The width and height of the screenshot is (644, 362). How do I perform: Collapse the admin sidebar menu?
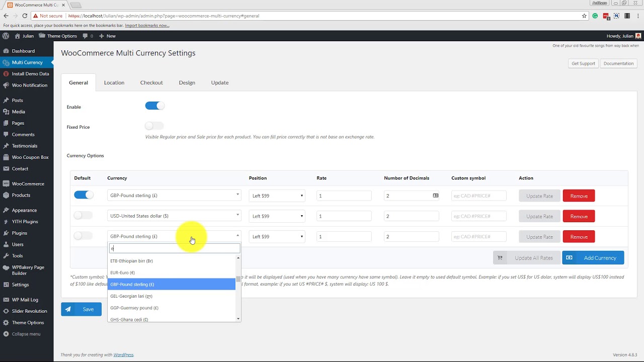coord(26,334)
